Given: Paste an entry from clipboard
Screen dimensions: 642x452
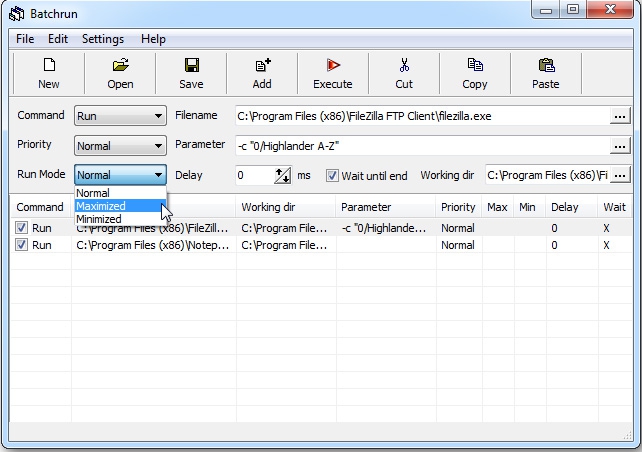Looking at the screenshot, I should tap(546, 73).
